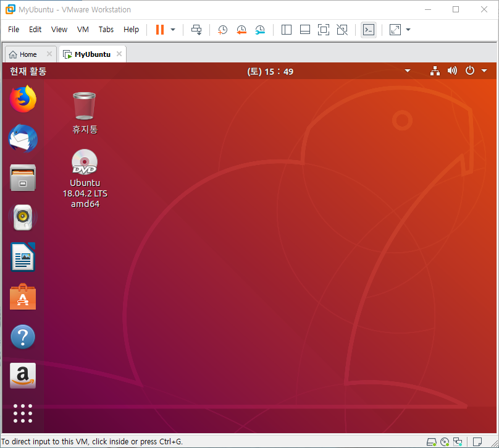The height and width of the screenshot is (448, 499).
Task: Open the VM menu
Action: (x=83, y=29)
